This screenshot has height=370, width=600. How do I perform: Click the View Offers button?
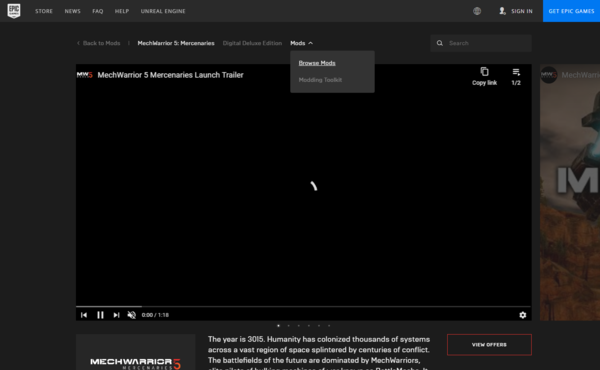[x=489, y=345]
